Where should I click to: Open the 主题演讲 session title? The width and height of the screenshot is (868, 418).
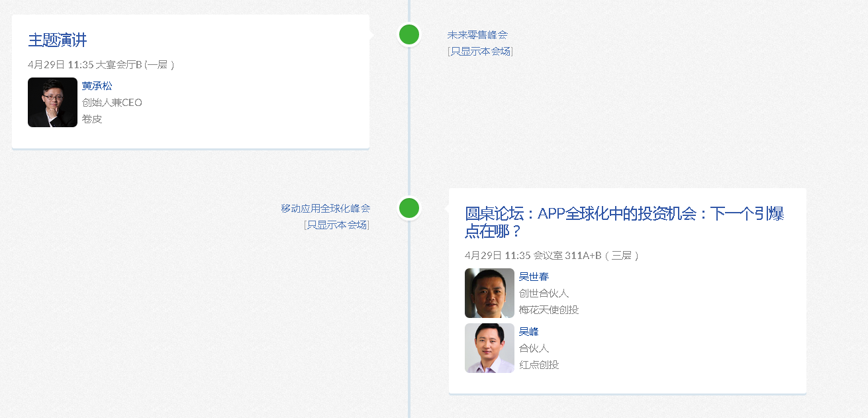58,40
